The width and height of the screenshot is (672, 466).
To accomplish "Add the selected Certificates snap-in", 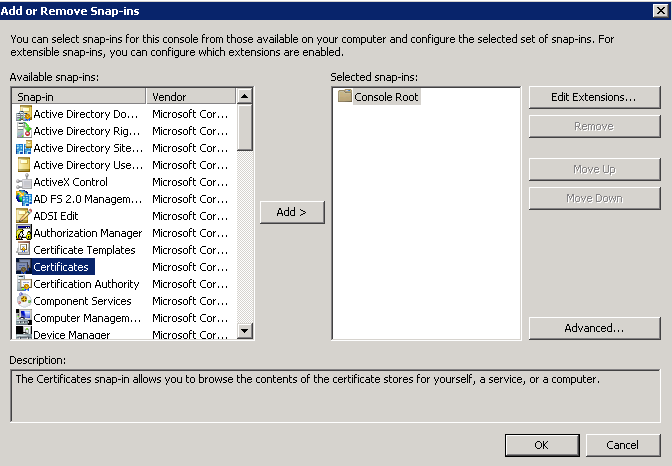I will 292,212.
